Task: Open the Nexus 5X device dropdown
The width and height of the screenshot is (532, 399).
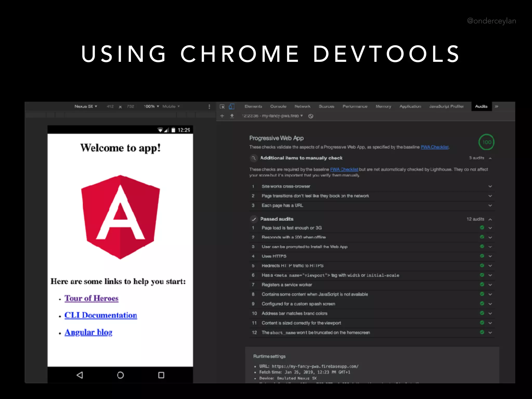Action: 86,107
